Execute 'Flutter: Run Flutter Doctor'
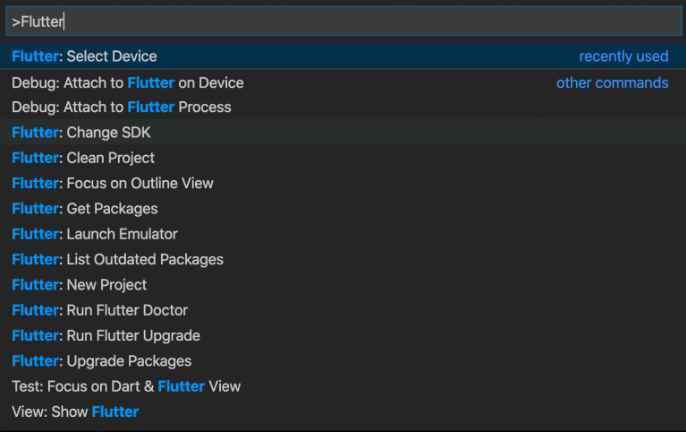Image resolution: width=686 pixels, height=432 pixels. (x=100, y=310)
